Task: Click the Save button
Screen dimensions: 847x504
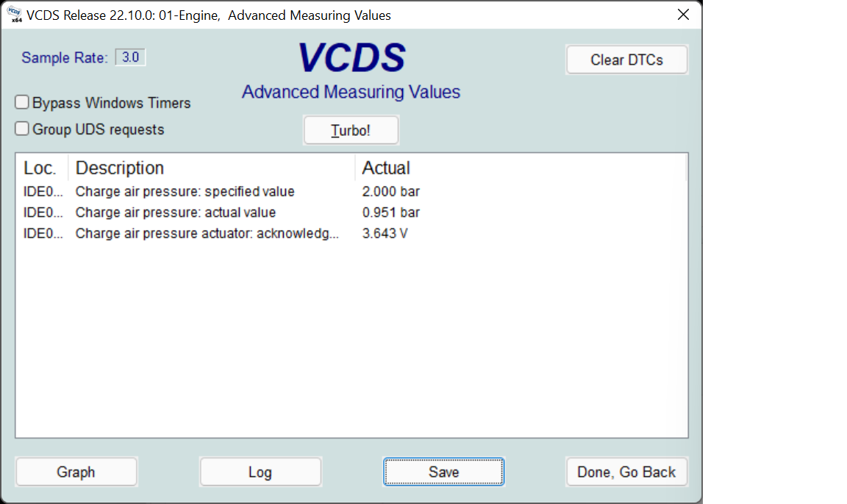Action: [444, 472]
